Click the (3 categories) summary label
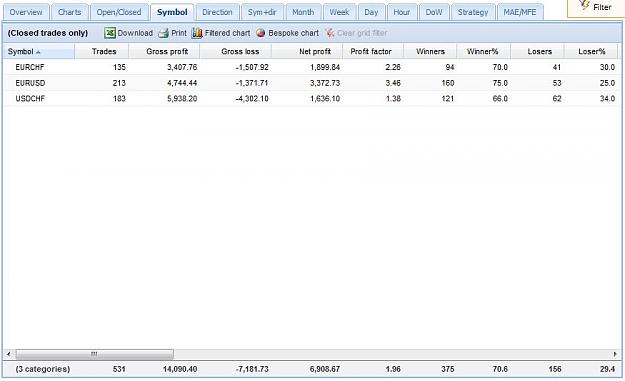 [x=43, y=369]
